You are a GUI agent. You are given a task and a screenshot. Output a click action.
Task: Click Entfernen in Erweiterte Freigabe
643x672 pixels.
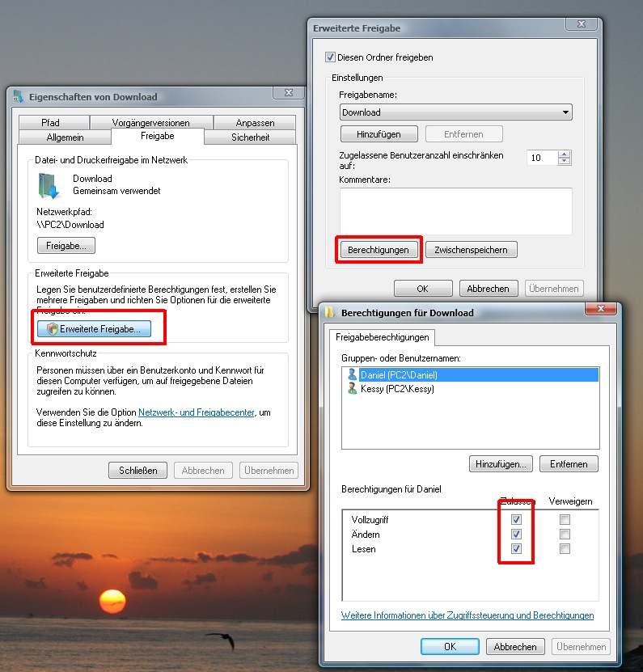pos(463,134)
